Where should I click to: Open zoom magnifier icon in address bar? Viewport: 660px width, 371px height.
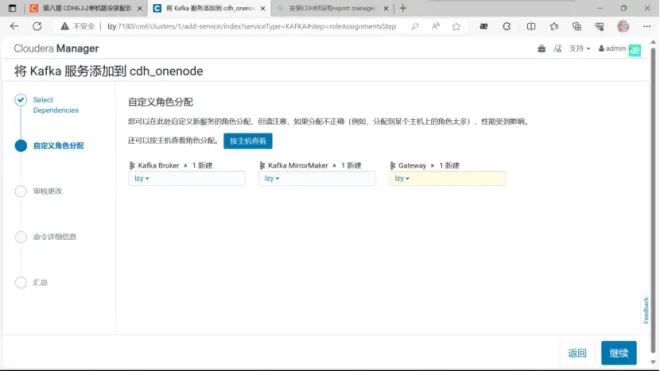(x=415, y=27)
